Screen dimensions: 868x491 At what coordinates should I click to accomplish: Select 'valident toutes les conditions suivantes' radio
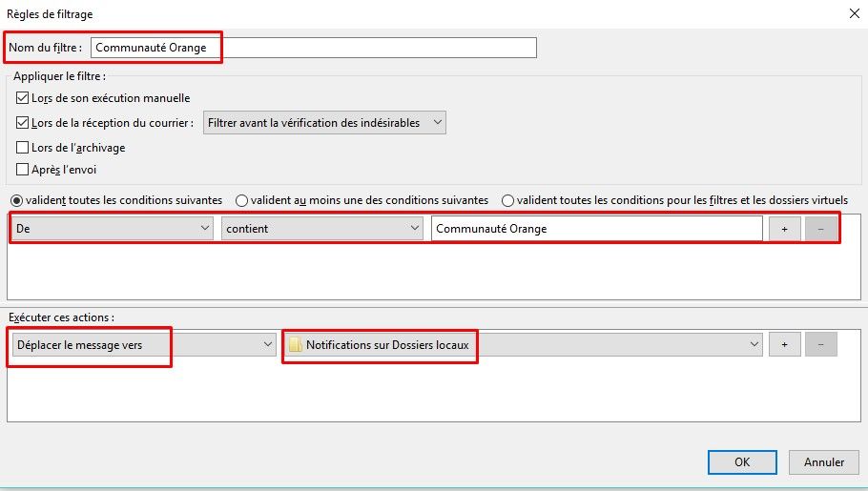point(16,200)
